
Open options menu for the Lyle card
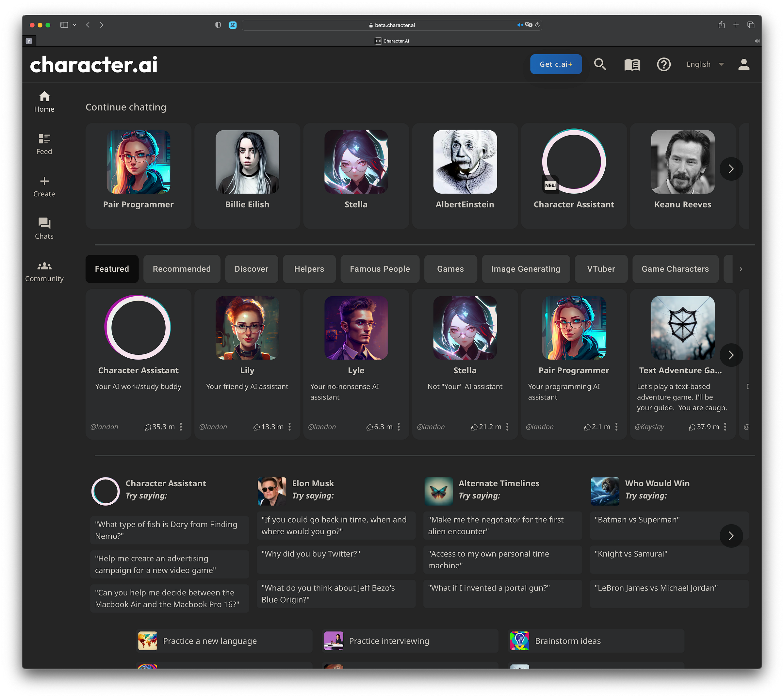(399, 427)
